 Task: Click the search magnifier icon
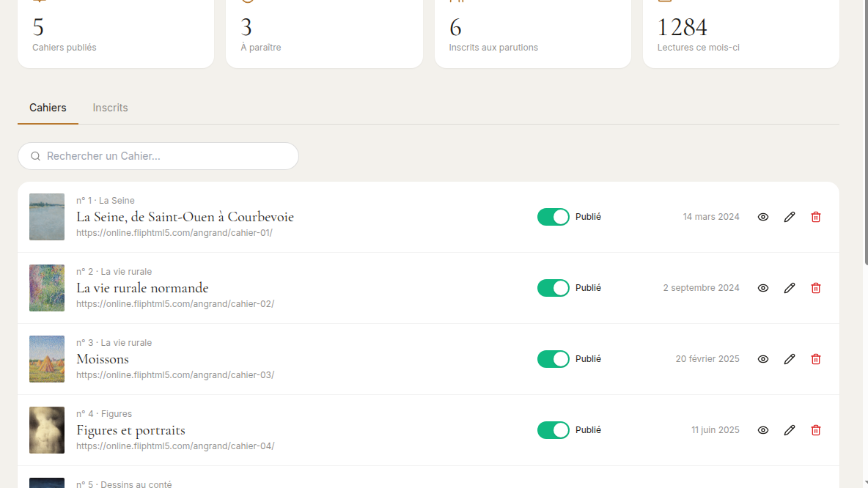tap(35, 156)
